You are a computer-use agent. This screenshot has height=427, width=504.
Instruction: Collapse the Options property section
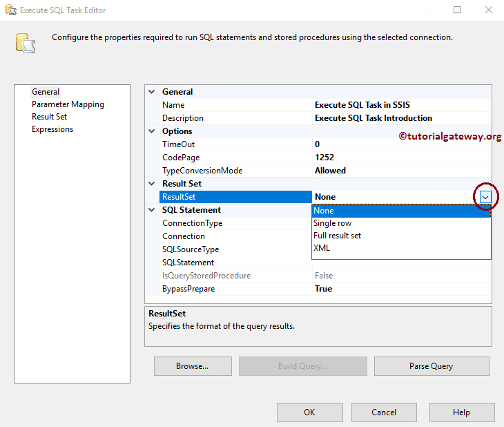tap(152, 131)
